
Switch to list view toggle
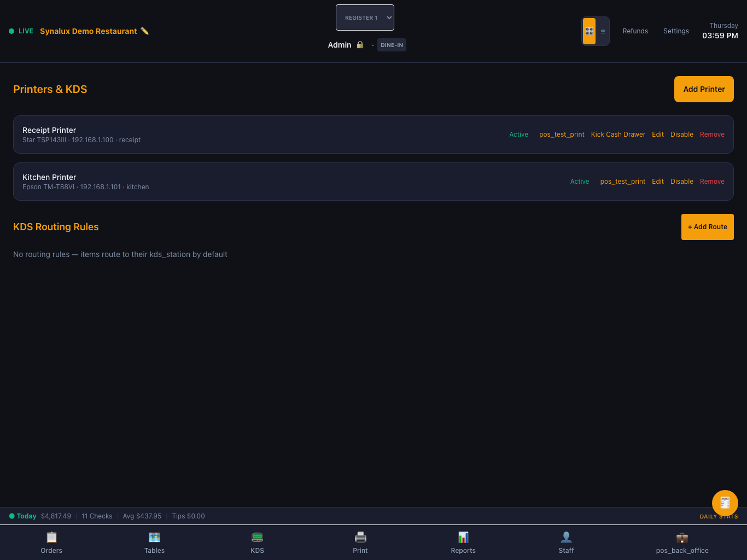603,31
